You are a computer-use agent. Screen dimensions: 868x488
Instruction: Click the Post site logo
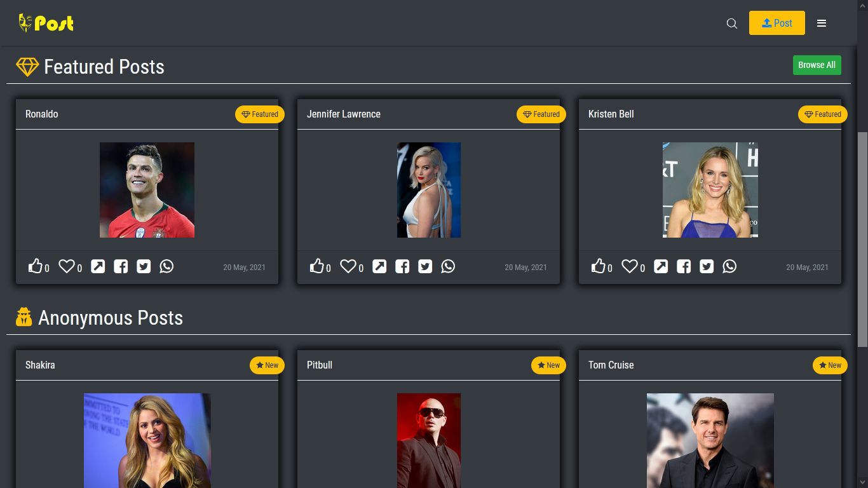click(45, 23)
